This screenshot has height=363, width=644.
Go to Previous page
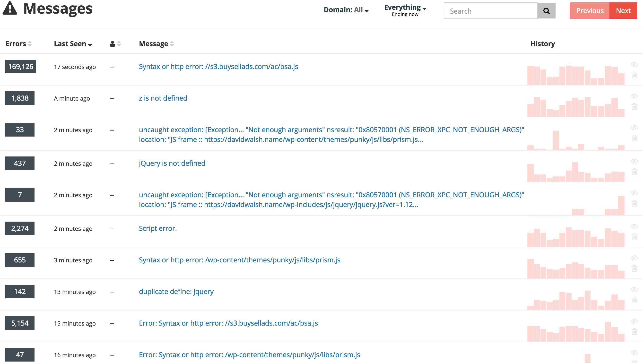pyautogui.click(x=590, y=11)
